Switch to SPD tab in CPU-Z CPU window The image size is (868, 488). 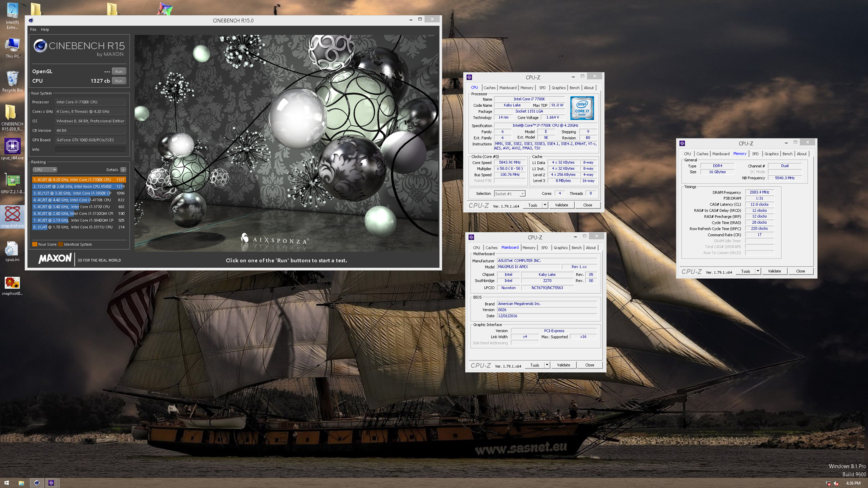pyautogui.click(x=542, y=88)
